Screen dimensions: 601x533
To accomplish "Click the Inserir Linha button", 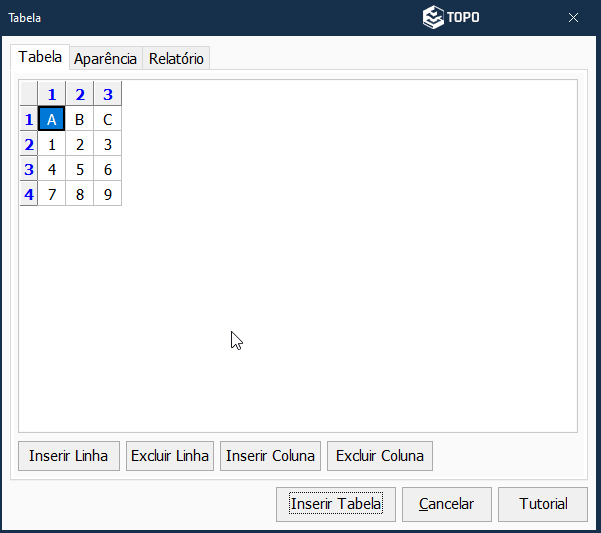I will [x=69, y=456].
